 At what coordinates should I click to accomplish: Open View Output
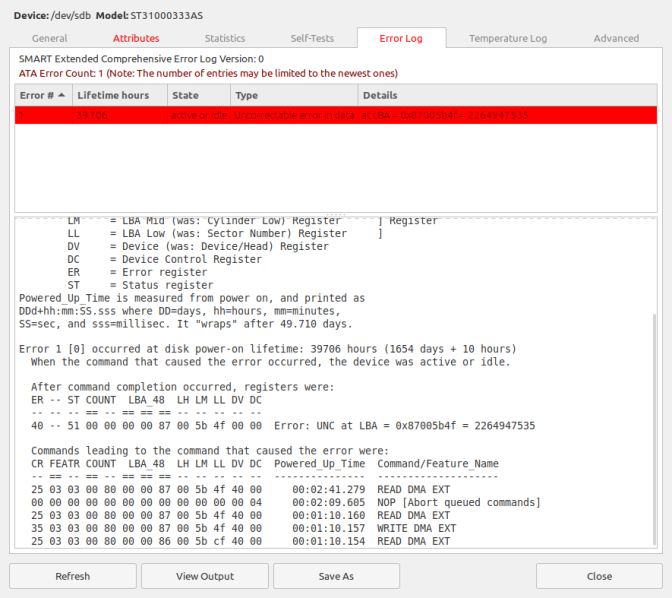point(205,576)
